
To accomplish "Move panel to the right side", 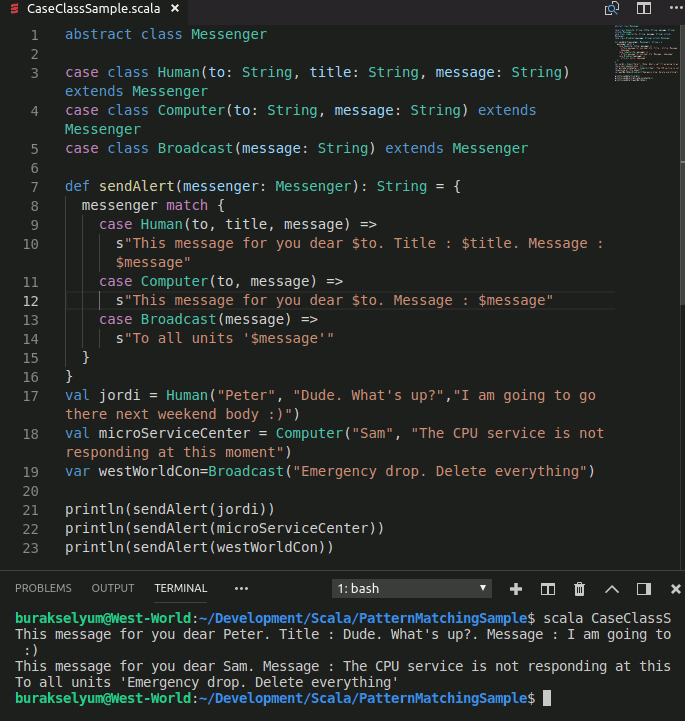I will coord(644,589).
